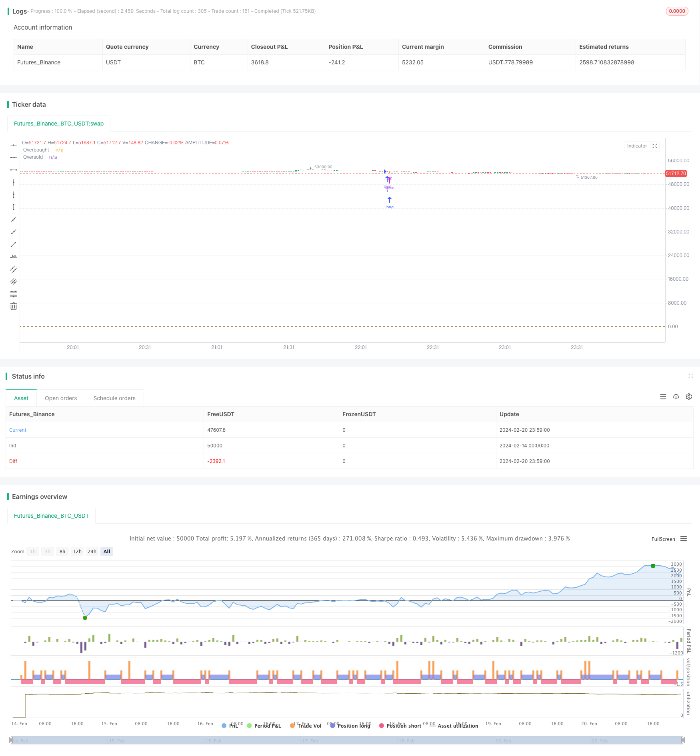Image resolution: width=700 pixels, height=756 pixels.
Task: Set zoom range to 8h
Action: [x=62, y=551]
